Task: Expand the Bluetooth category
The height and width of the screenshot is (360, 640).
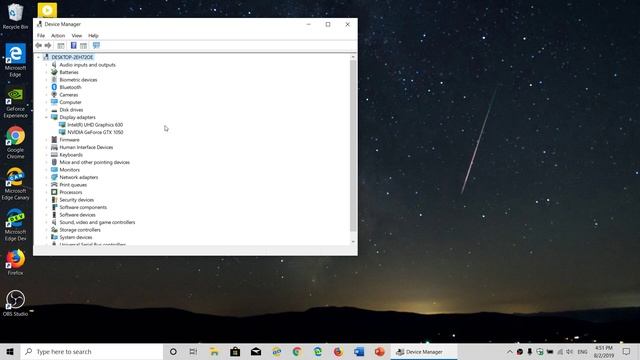Action: coord(46,87)
